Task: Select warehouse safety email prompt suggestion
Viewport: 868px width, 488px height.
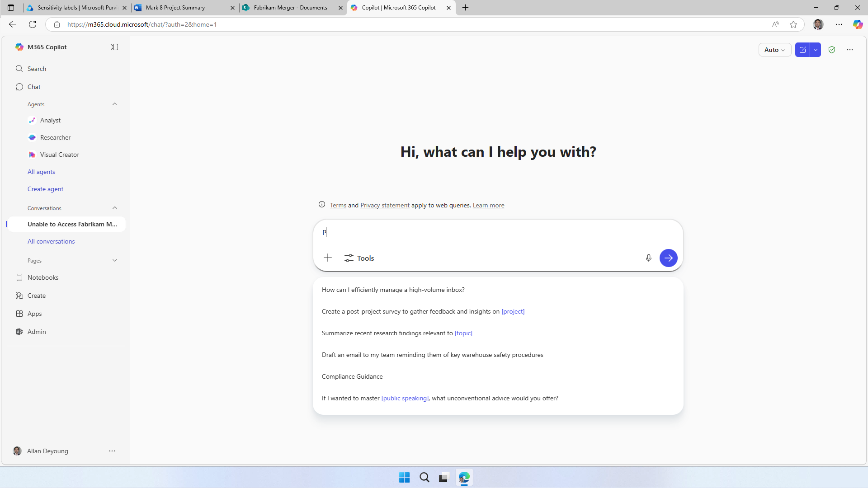Action: click(x=498, y=355)
